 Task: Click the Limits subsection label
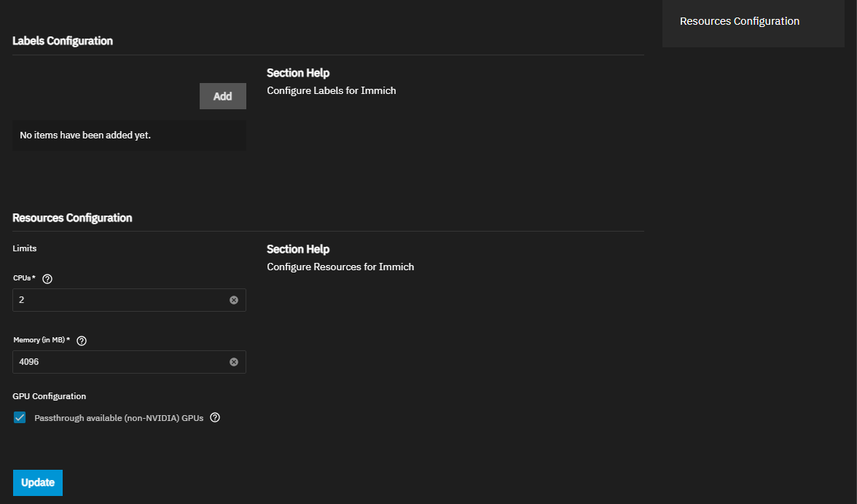25,248
